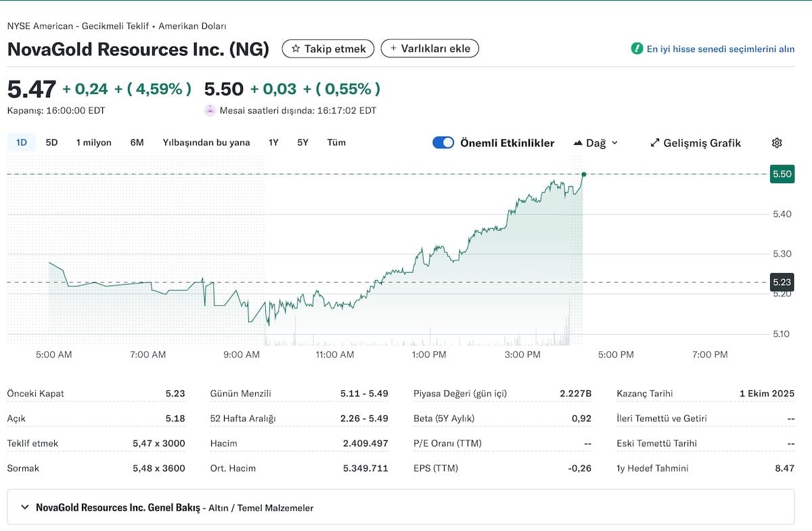Select the 1Y time range tab

pos(273,143)
